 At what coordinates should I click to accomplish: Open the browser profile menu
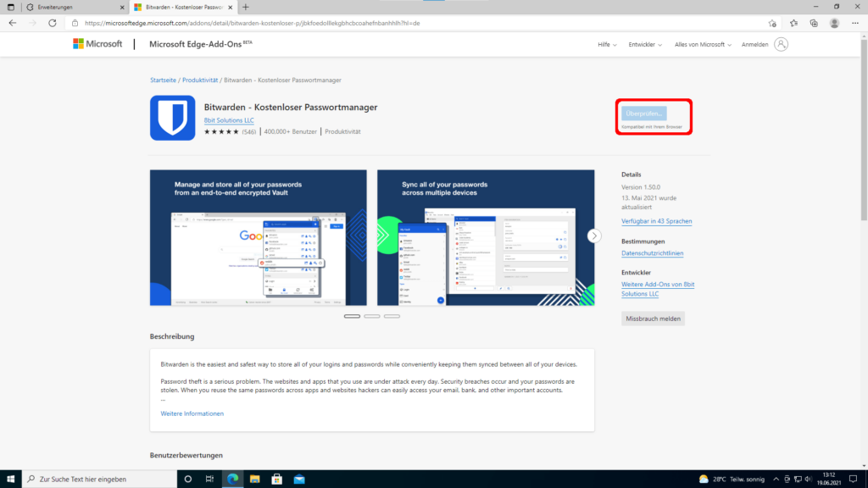pos(834,23)
